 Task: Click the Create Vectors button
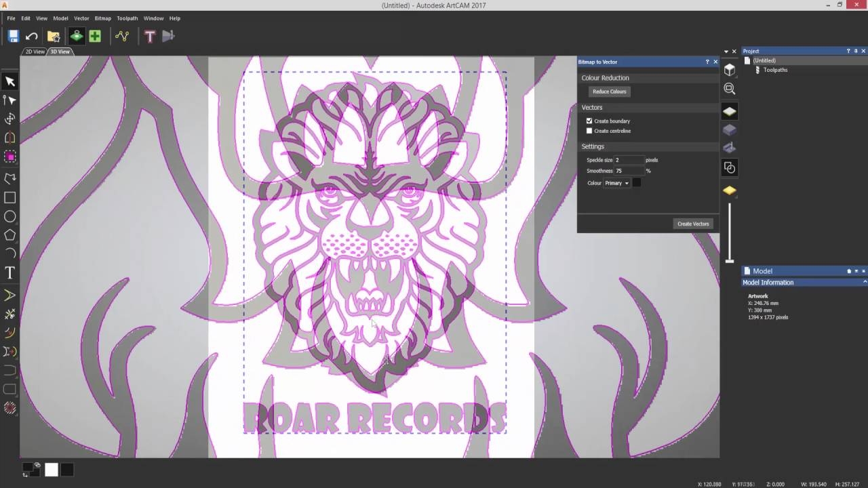pyautogui.click(x=693, y=224)
